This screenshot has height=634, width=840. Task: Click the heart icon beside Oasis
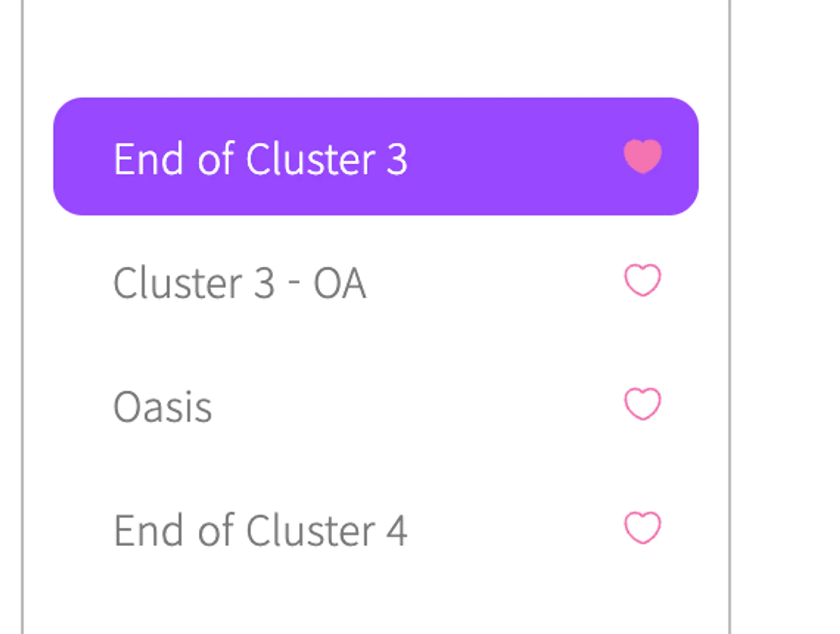[643, 404]
